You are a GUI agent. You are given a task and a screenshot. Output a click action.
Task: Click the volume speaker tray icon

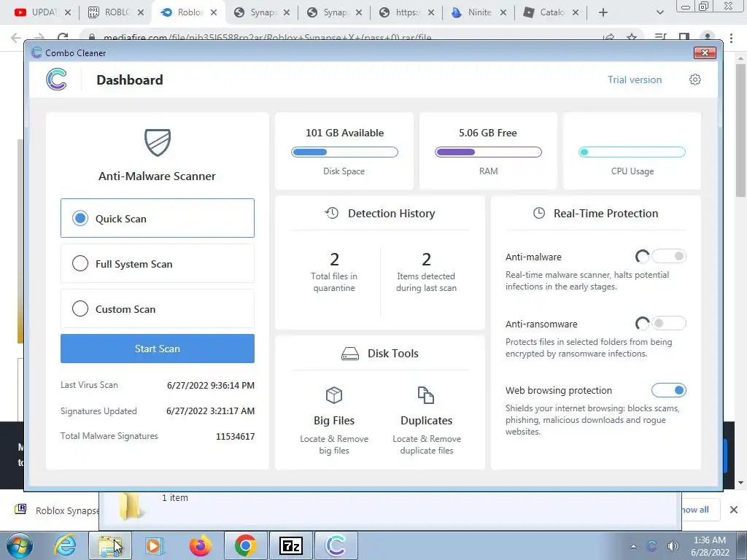point(673,546)
